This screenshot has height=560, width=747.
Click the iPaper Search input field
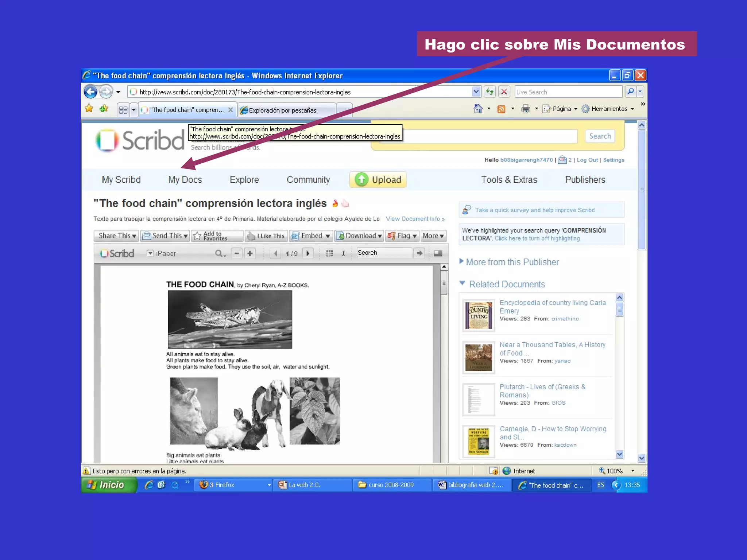pos(384,253)
